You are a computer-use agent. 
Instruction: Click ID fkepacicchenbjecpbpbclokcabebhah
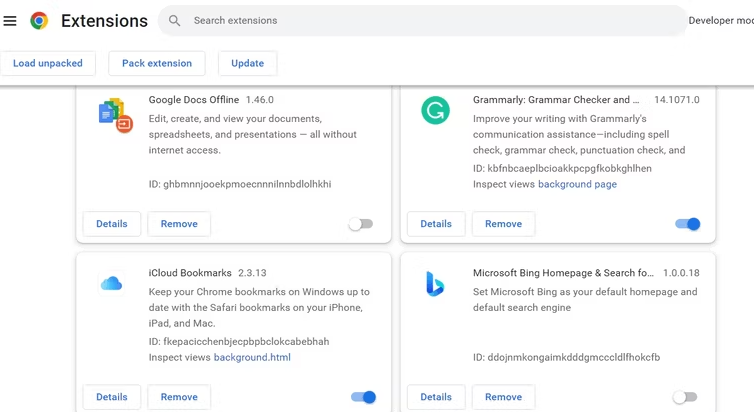coord(239,341)
